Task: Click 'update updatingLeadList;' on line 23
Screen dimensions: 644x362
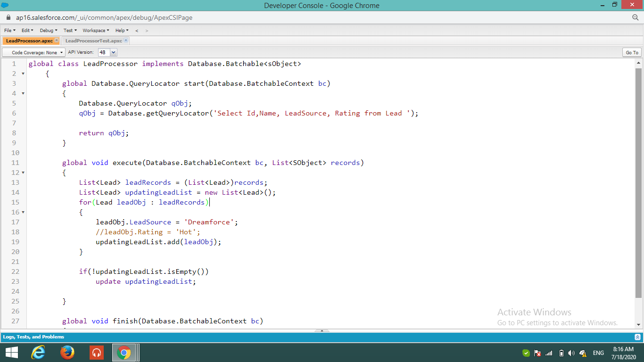Action: [146, 281]
